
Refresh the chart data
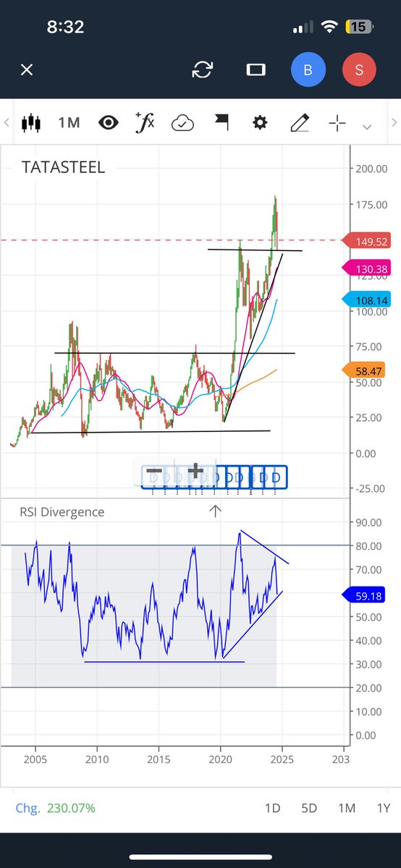[203, 69]
